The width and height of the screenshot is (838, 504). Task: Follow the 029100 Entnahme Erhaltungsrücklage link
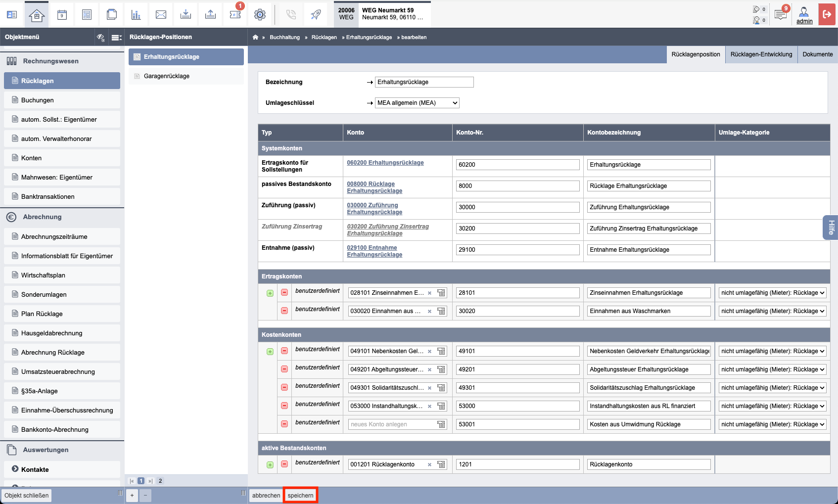coord(374,251)
